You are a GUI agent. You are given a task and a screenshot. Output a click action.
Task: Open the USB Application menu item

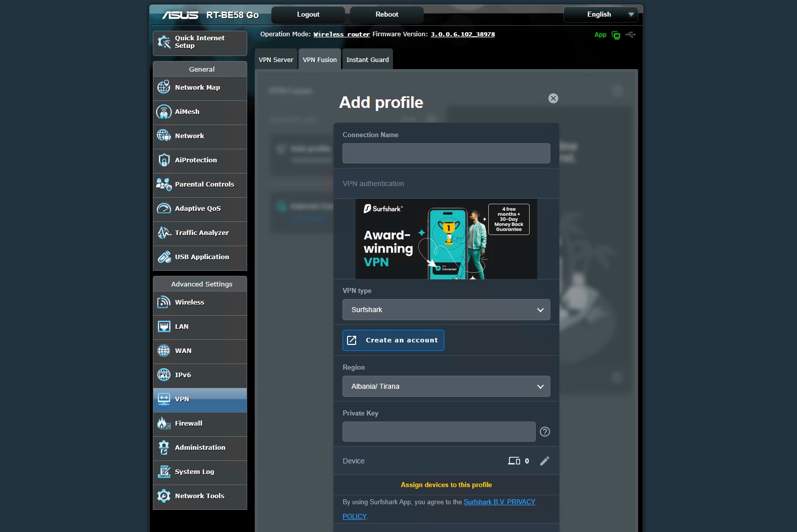[200, 257]
